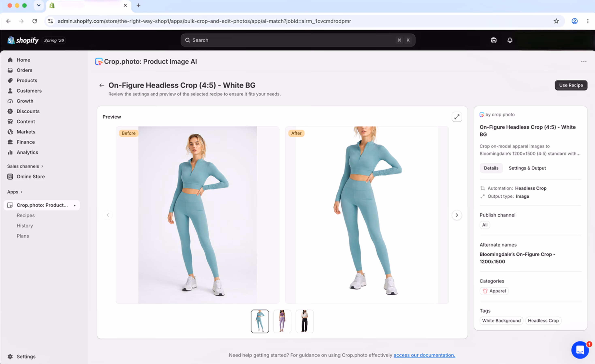
Task: Open the Chrome three-dot menu
Action: pyautogui.click(x=588, y=21)
